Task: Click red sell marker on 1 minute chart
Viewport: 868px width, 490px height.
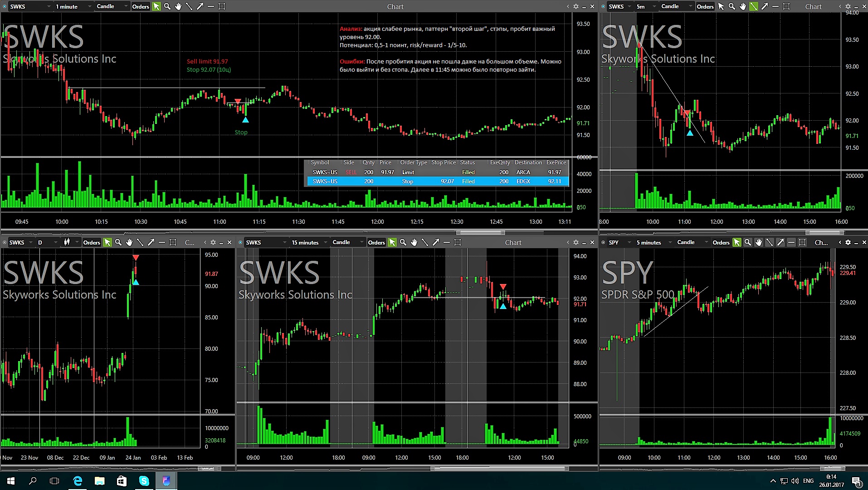Action: [238, 101]
